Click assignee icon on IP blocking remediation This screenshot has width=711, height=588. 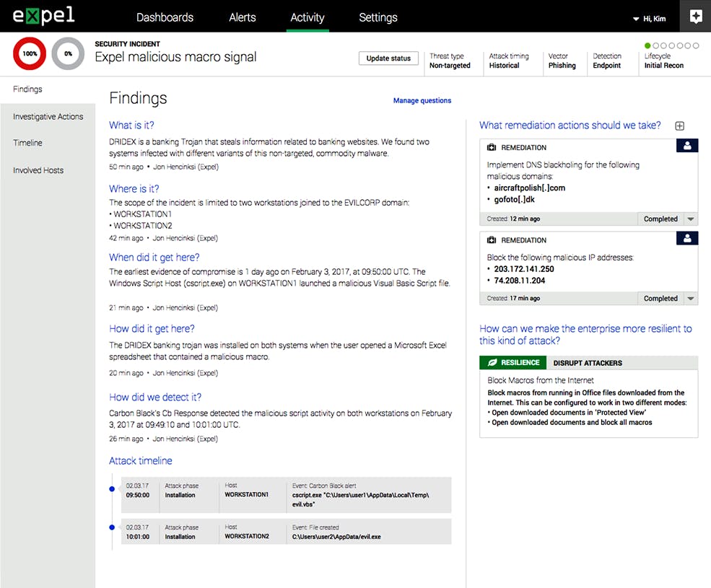tap(687, 238)
